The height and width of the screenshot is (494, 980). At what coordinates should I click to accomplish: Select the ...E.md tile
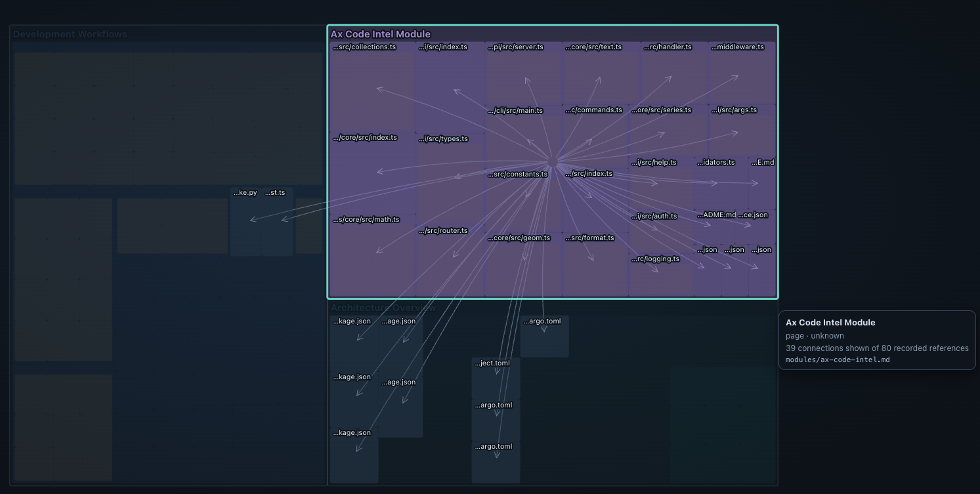(x=762, y=184)
